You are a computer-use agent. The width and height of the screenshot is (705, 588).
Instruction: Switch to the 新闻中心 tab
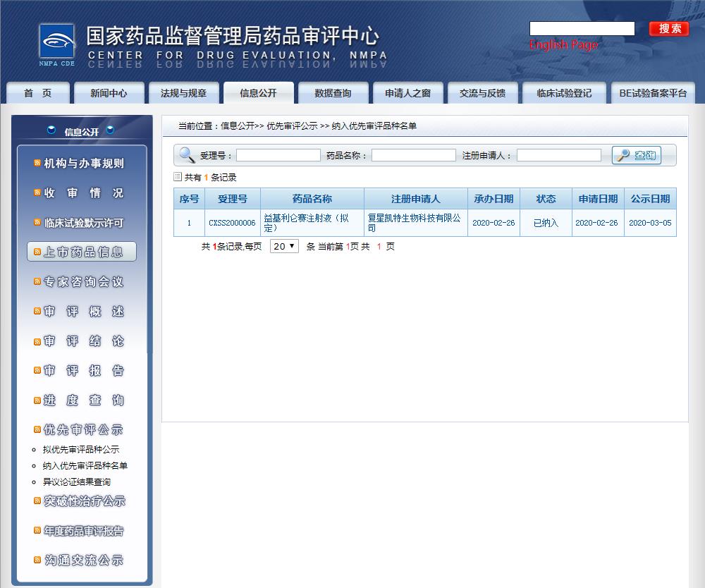[109, 92]
